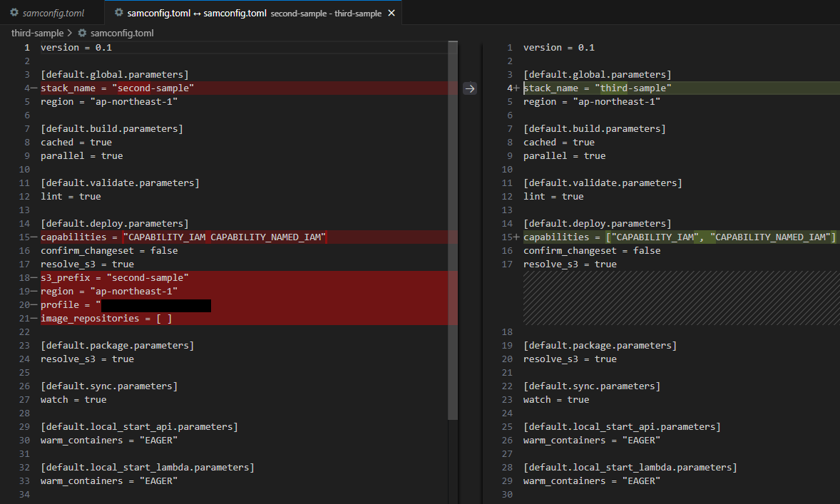Click [default.deploy.parameters] in left pane
Image resolution: width=840 pixels, height=504 pixels.
(115, 223)
